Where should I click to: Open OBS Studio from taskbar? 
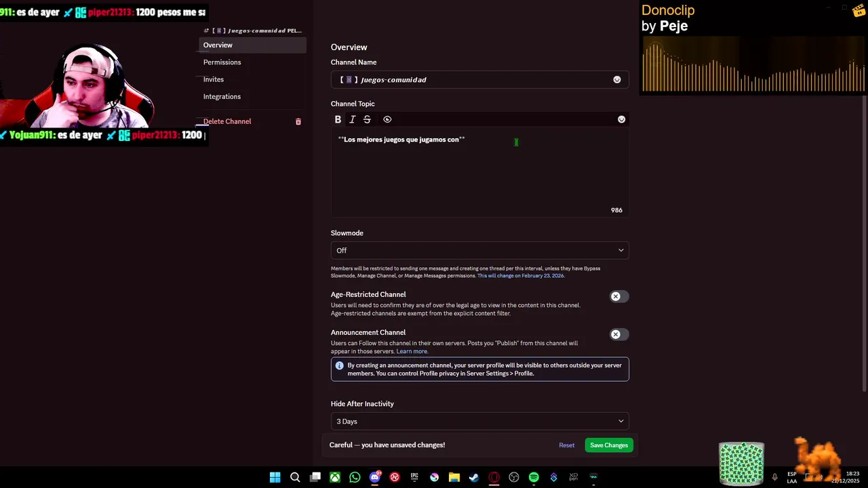tap(514, 477)
